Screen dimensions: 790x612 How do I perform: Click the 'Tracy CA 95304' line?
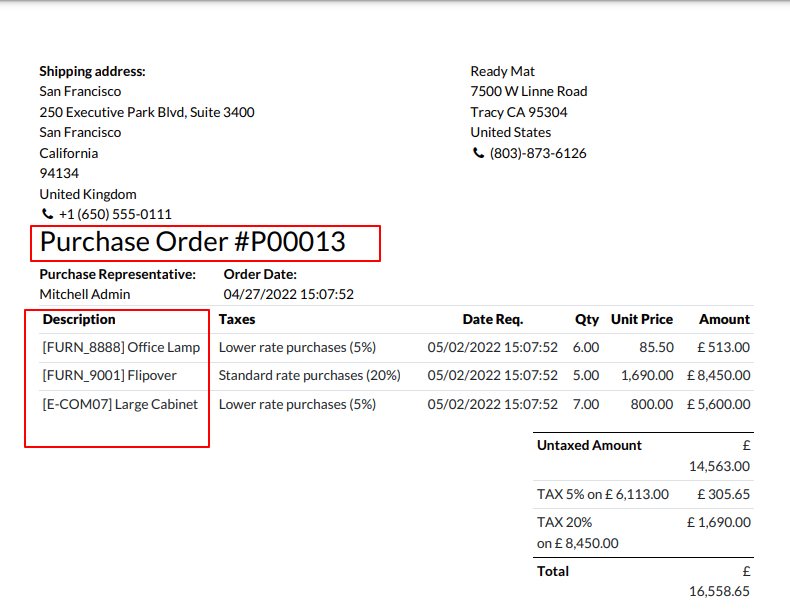518,112
